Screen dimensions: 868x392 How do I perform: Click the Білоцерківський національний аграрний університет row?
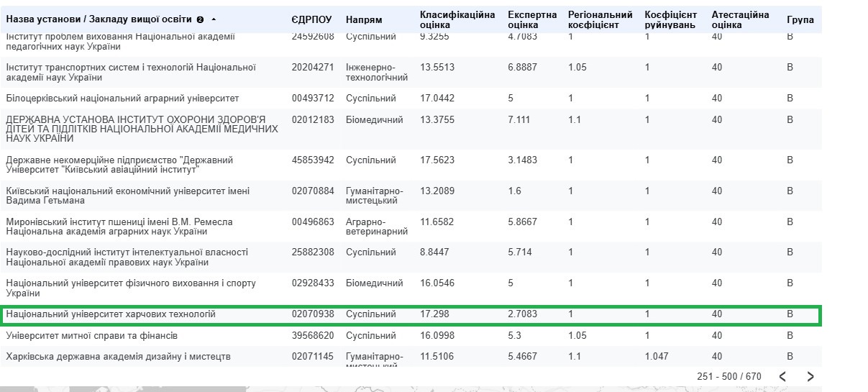tap(122, 98)
